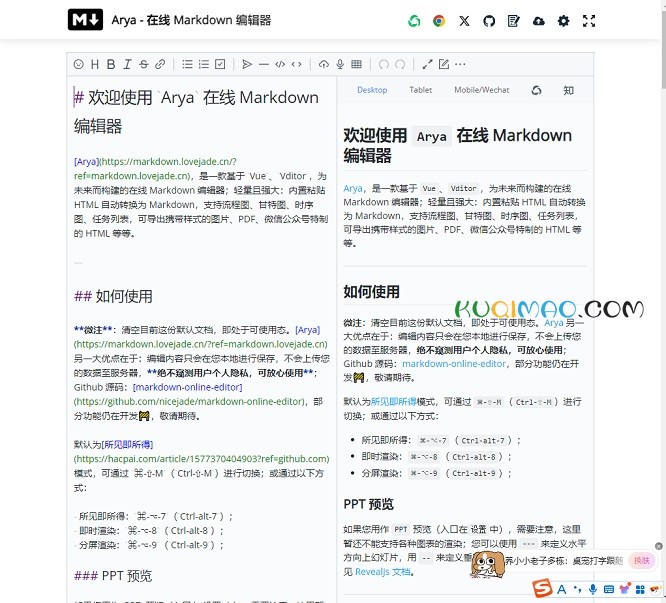Enter fullscreen mode from header icon
This screenshot has height=603, width=666.
pos(589,21)
